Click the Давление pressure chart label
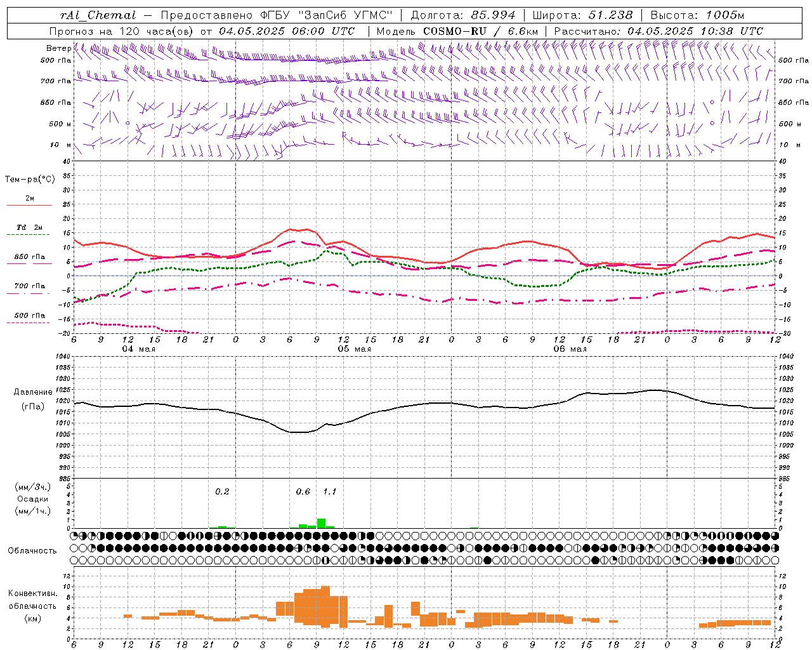Viewport: 812px width, 650px height. click(33, 392)
